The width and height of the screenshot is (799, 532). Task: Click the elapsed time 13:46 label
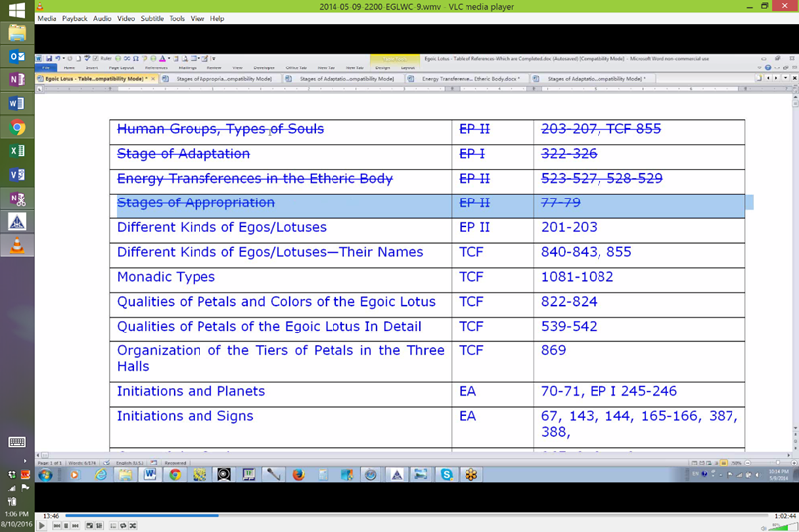click(x=51, y=516)
